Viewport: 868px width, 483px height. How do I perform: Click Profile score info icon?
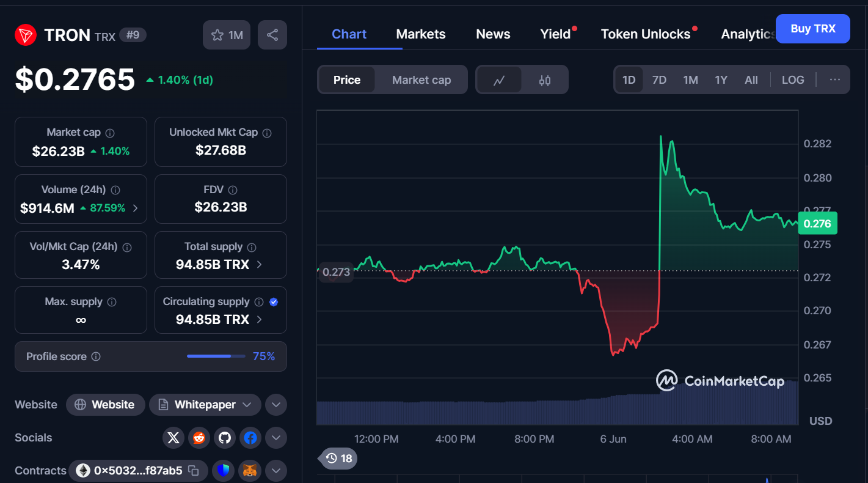coord(96,356)
